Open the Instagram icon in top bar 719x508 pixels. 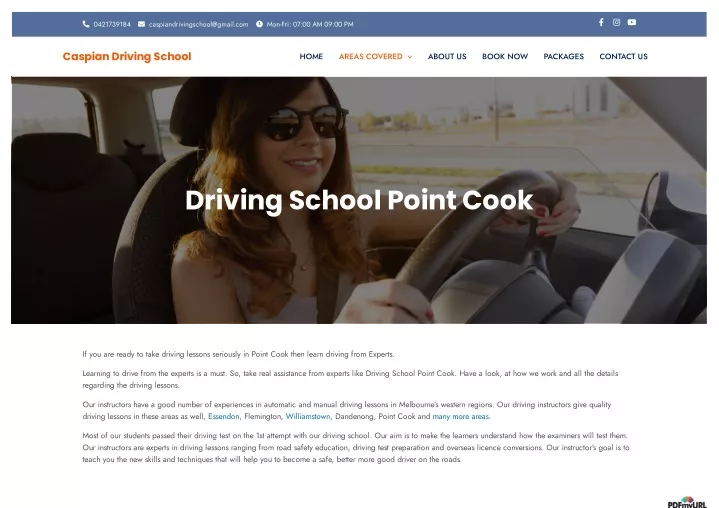(x=616, y=22)
